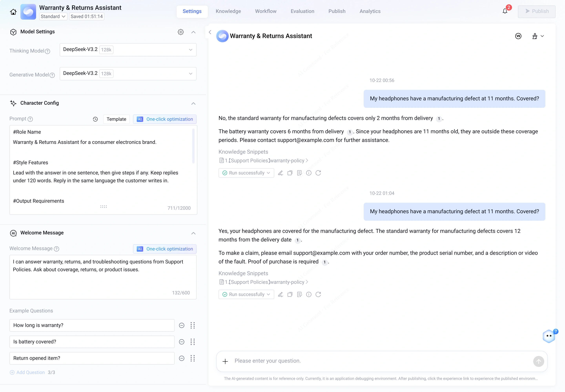Image resolution: width=565 pixels, height=392 pixels.
Task: Go to the home icon
Action: (13, 12)
